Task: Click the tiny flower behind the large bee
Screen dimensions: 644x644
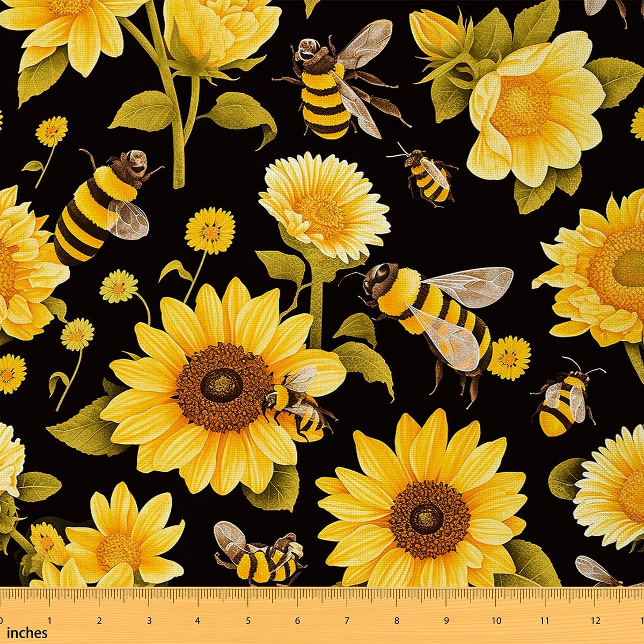Action: pos(511,357)
